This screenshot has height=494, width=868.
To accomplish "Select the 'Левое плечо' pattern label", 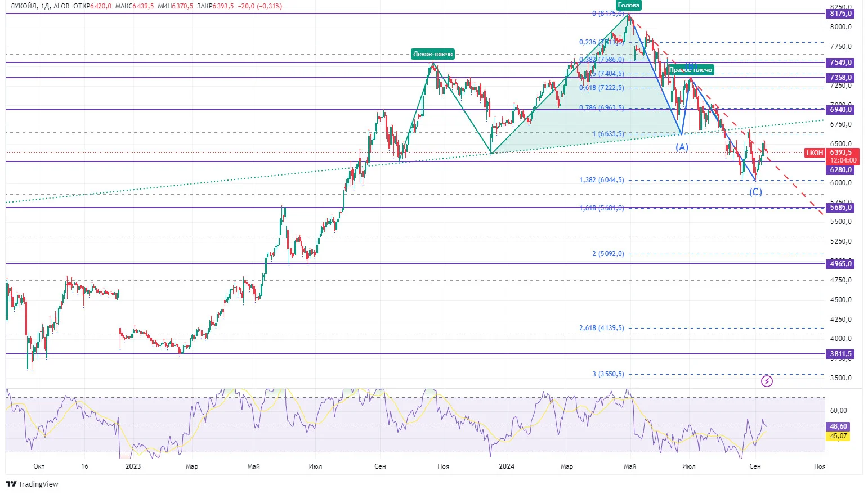I will point(432,54).
